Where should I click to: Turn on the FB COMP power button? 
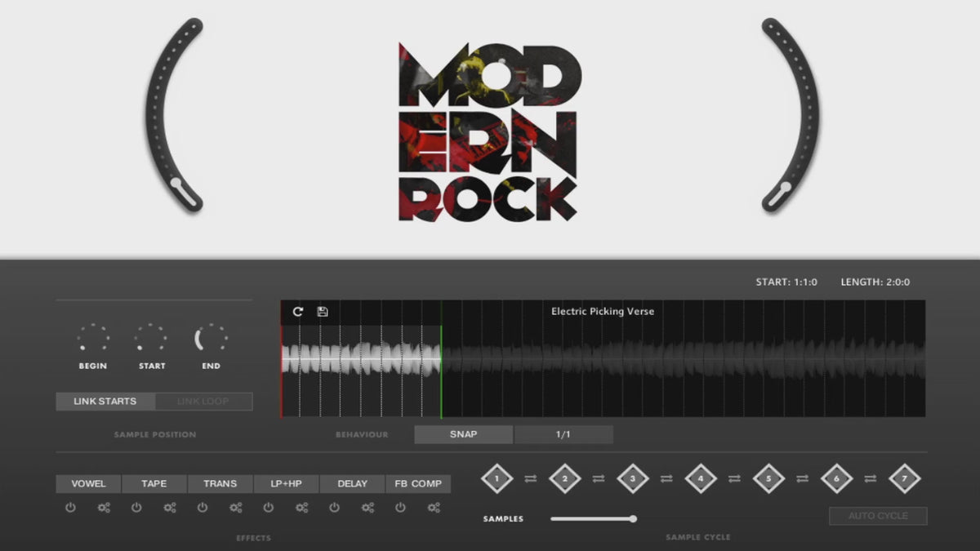(x=400, y=508)
